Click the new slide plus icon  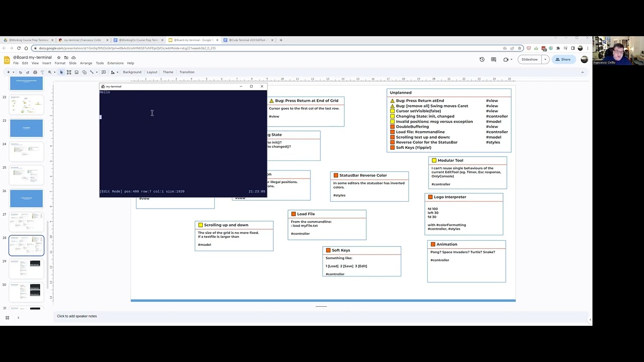click(8, 72)
